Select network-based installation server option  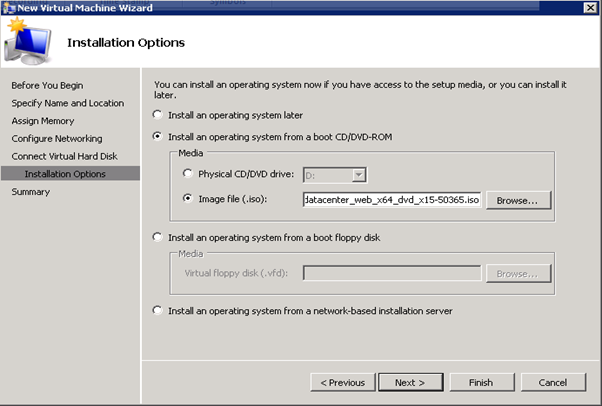point(157,310)
